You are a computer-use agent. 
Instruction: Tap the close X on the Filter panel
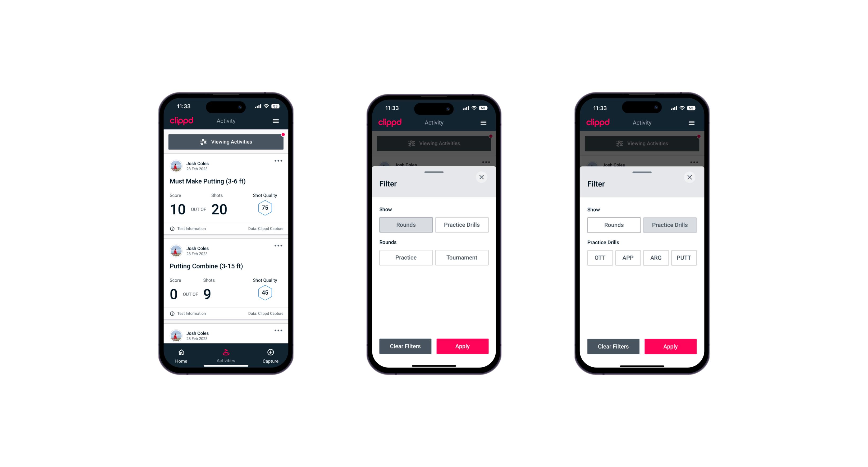[x=483, y=177]
